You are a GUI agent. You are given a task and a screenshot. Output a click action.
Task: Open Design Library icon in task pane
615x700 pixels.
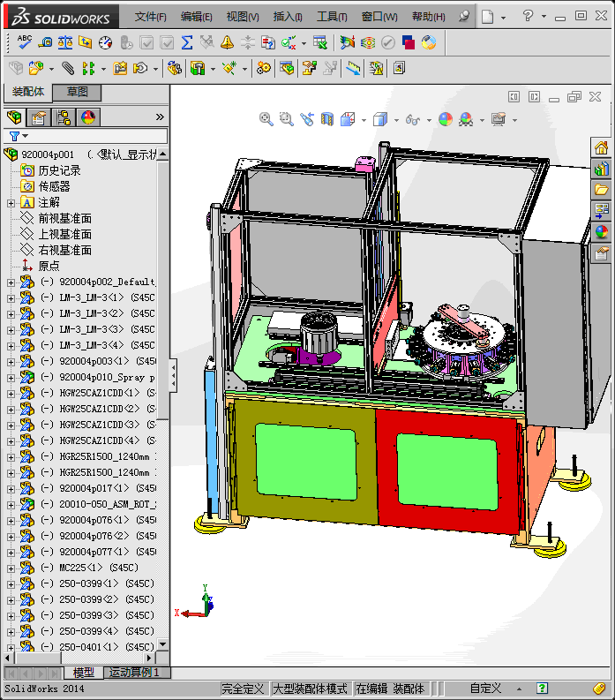(x=601, y=169)
